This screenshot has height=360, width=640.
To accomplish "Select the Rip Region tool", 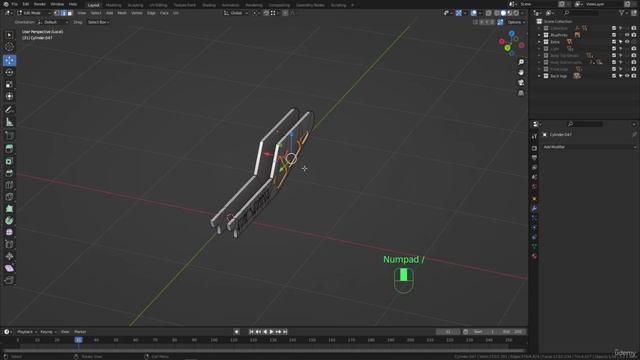I will [x=9, y=280].
